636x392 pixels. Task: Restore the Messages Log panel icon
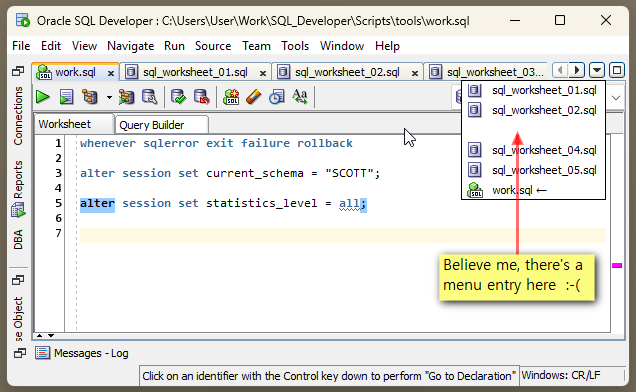coord(19,353)
